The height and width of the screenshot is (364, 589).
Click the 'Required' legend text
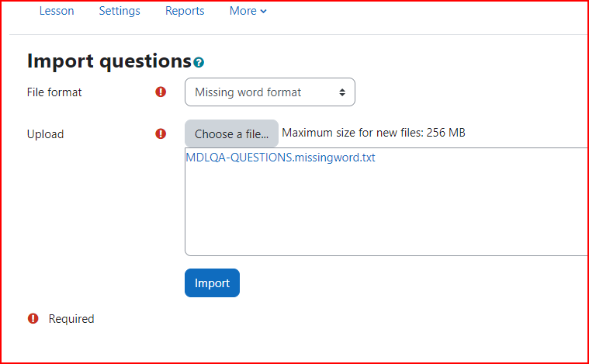point(71,319)
